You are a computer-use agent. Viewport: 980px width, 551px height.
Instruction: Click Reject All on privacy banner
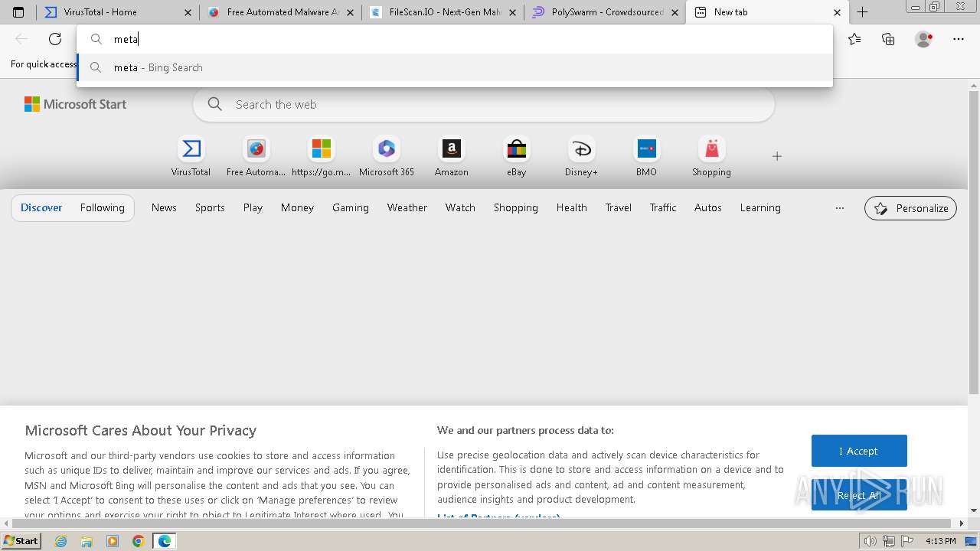coord(859,495)
